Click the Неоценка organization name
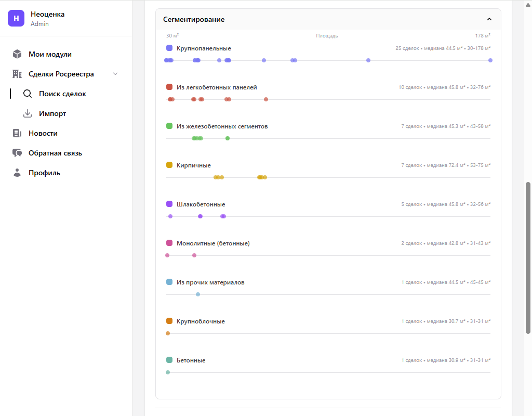The height and width of the screenshot is (416, 532). (47, 14)
